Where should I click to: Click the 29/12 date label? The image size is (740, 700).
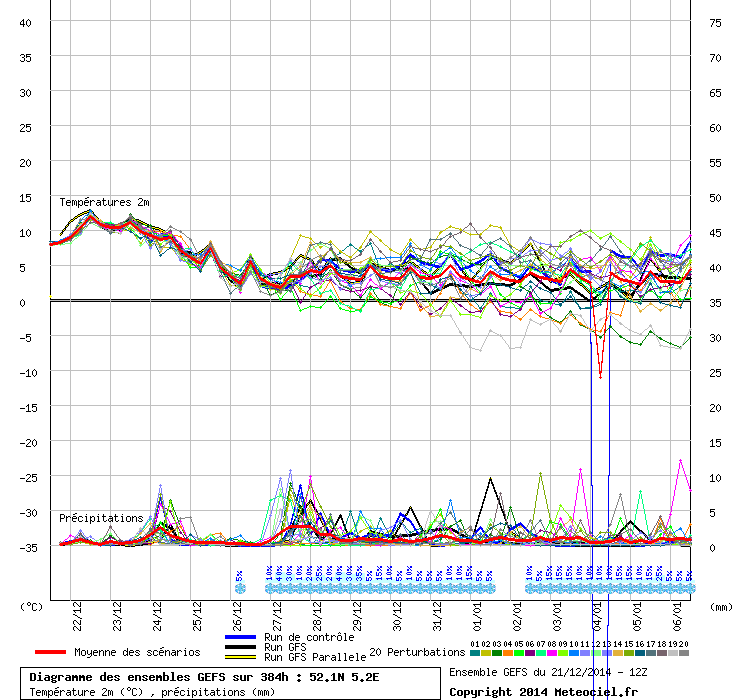tap(357, 616)
